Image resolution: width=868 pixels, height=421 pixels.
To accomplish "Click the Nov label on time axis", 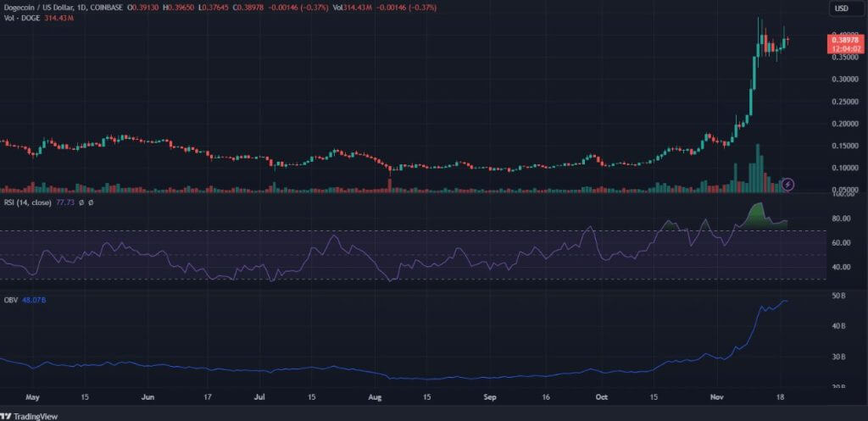I will point(716,397).
